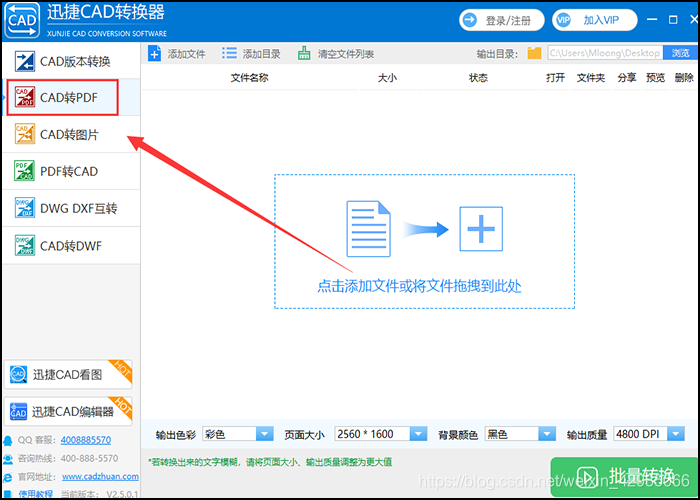Click the plus box in drop zone
Viewport: 700px width, 500px height.
pos(481,229)
